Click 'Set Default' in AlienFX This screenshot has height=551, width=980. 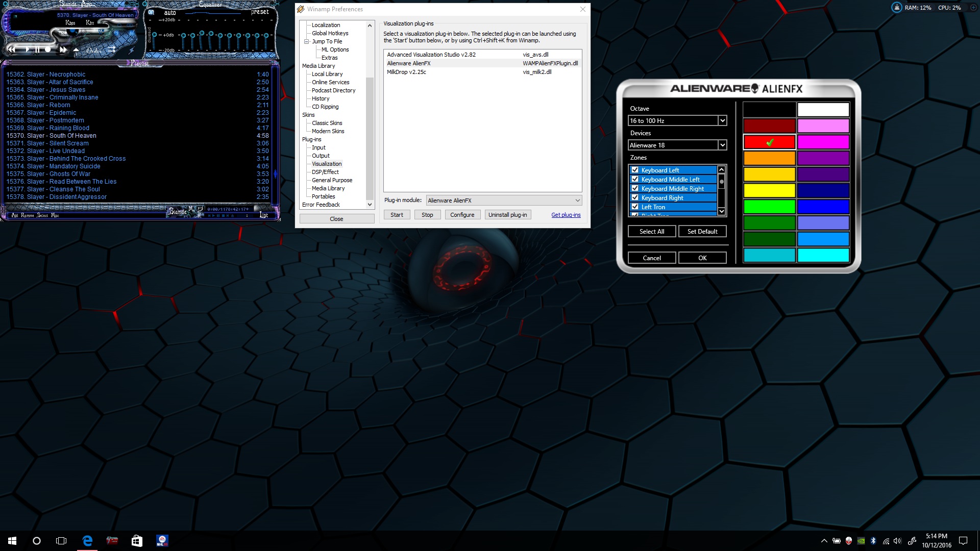pyautogui.click(x=702, y=232)
